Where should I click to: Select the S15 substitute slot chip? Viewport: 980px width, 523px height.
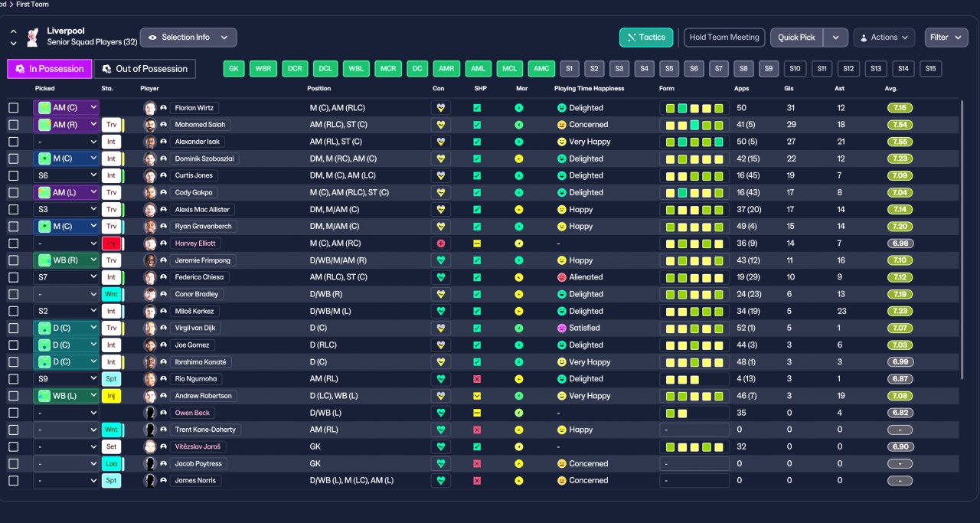[930, 69]
